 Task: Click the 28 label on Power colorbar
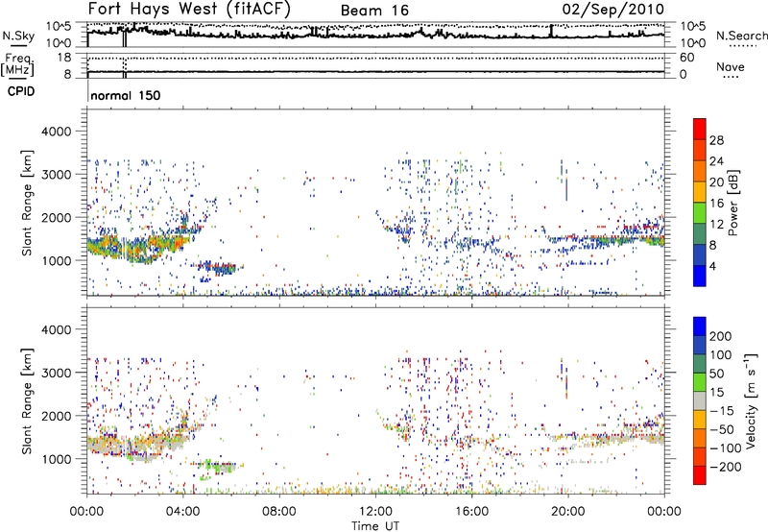pos(715,140)
